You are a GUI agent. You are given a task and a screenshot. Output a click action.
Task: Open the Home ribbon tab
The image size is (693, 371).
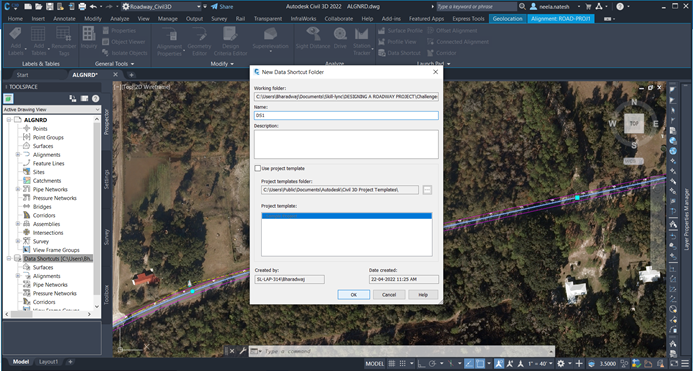(x=15, y=19)
